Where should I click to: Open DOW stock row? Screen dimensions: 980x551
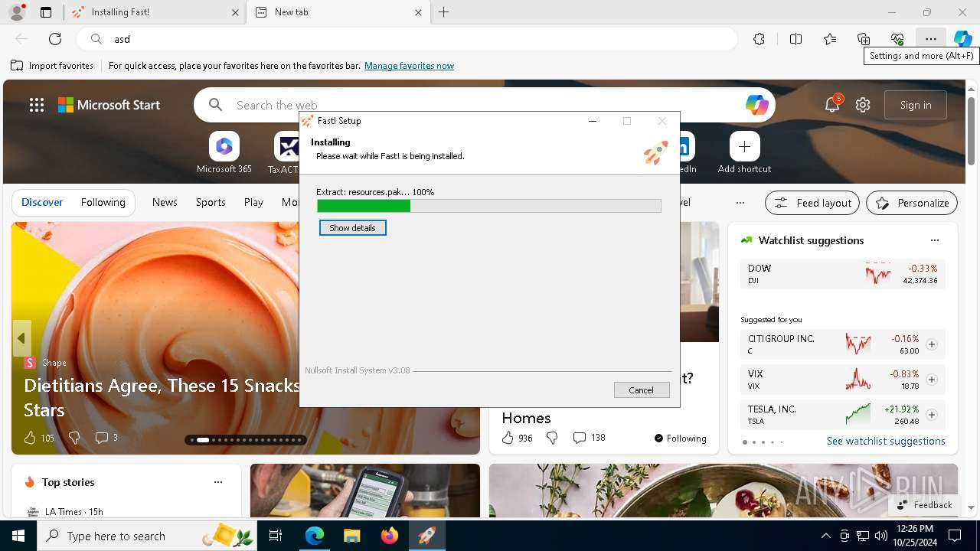(x=842, y=274)
